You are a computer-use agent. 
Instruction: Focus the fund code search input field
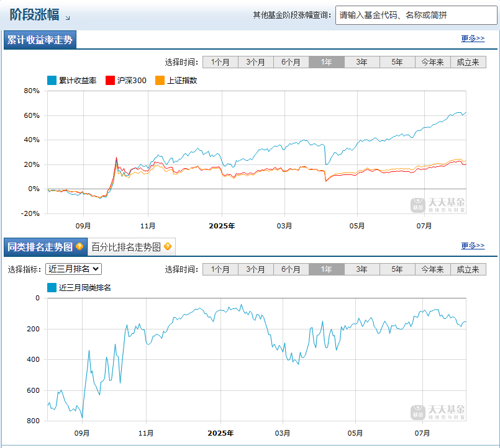(x=416, y=15)
